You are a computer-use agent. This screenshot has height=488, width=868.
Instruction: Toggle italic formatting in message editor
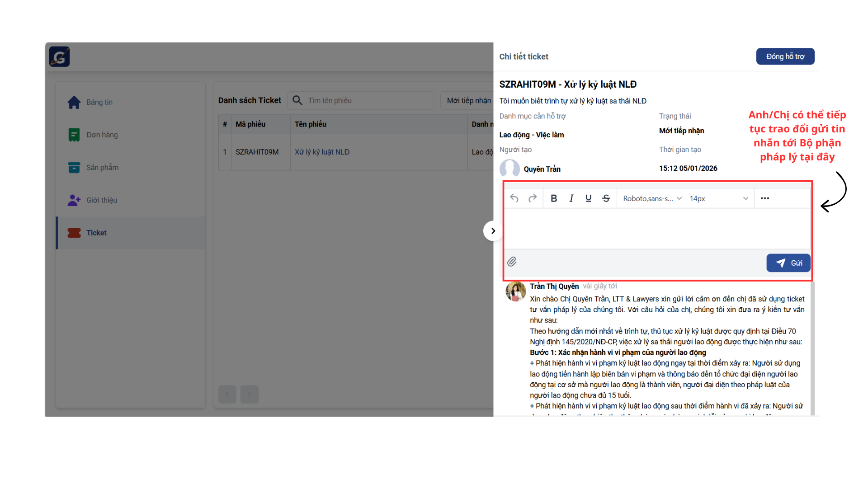571,198
